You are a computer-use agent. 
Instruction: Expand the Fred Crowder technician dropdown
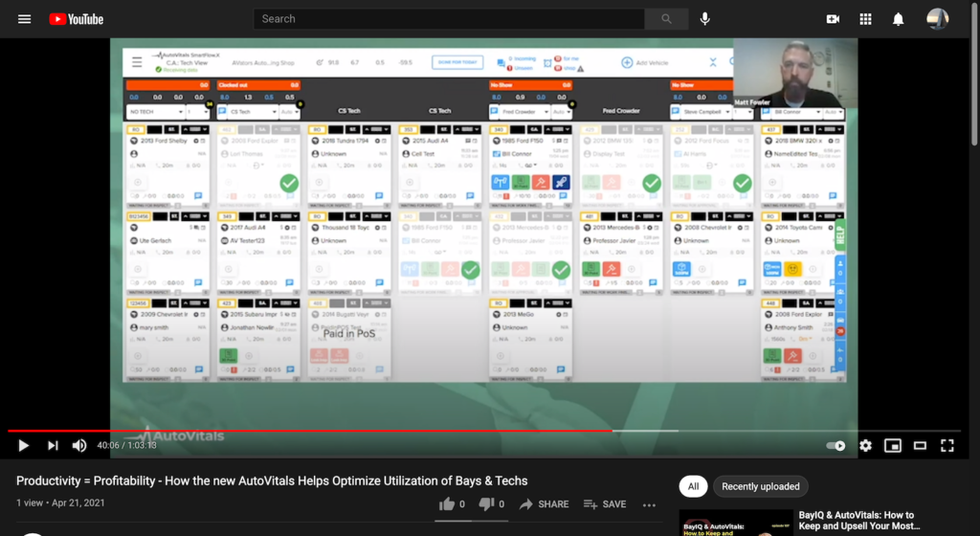click(525, 112)
